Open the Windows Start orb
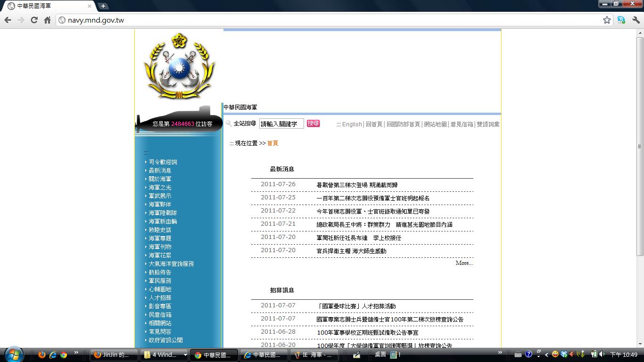This screenshot has width=644, height=362. [x=13, y=354]
